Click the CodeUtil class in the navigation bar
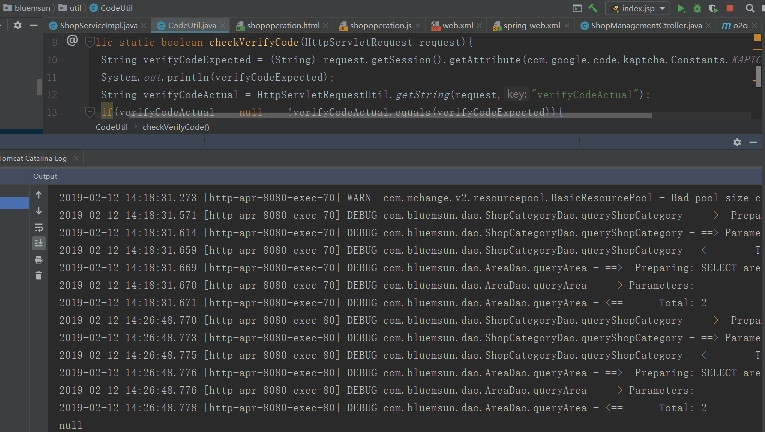765x432 pixels. tap(111, 8)
